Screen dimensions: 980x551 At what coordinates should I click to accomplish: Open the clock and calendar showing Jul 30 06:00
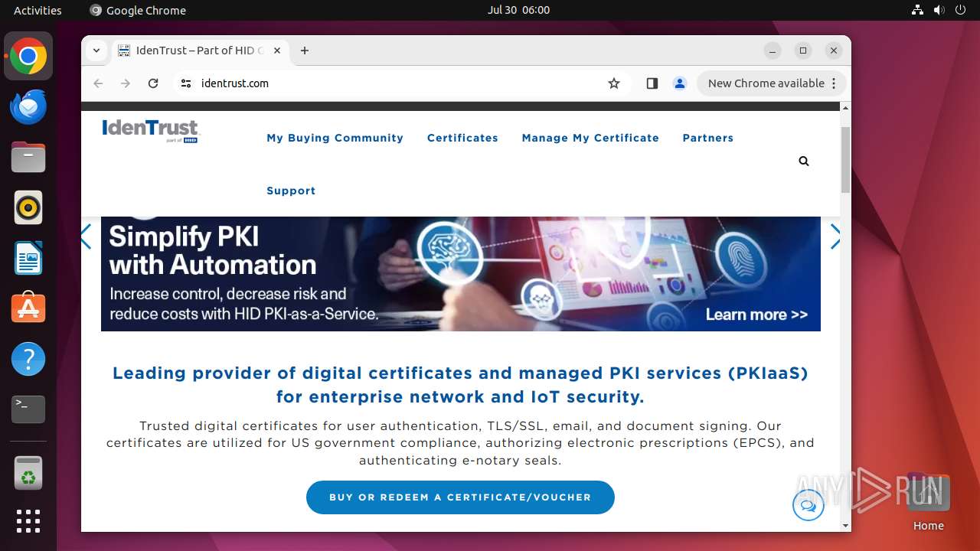[x=518, y=10]
